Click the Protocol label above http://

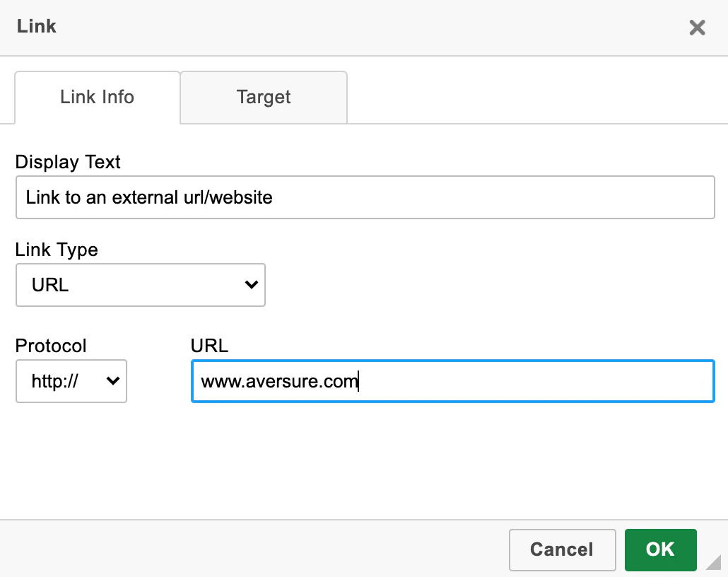click(50, 346)
